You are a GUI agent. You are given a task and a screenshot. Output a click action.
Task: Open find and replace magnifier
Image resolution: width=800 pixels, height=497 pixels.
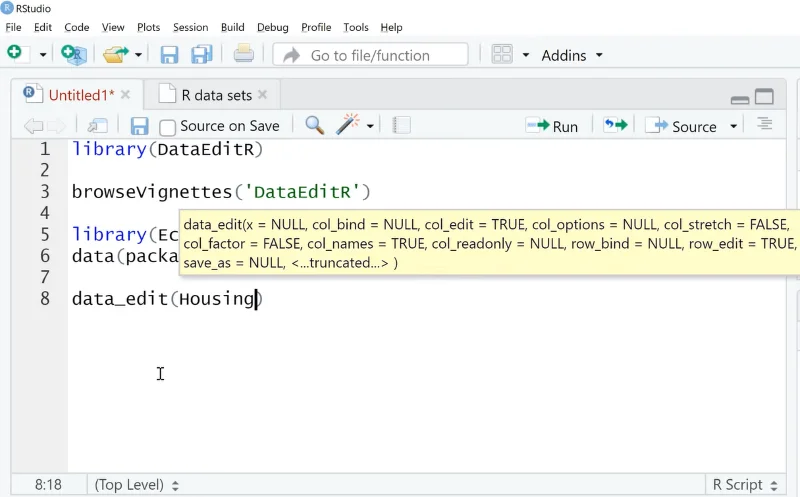314,125
